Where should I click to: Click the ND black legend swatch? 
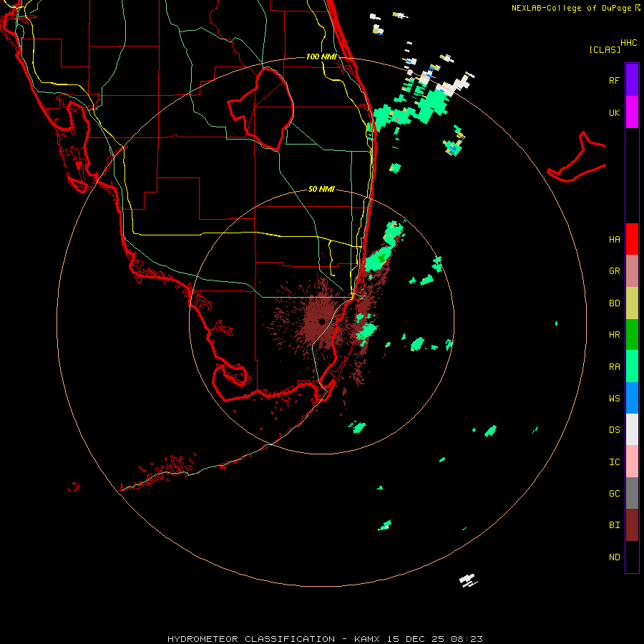(x=632, y=557)
